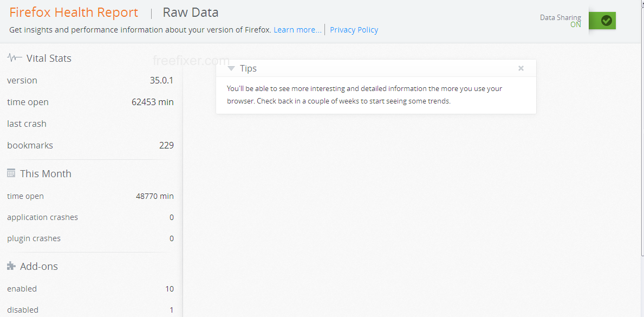Click the Add-ons puzzle piece icon
This screenshot has width=644, height=317.
point(11,266)
